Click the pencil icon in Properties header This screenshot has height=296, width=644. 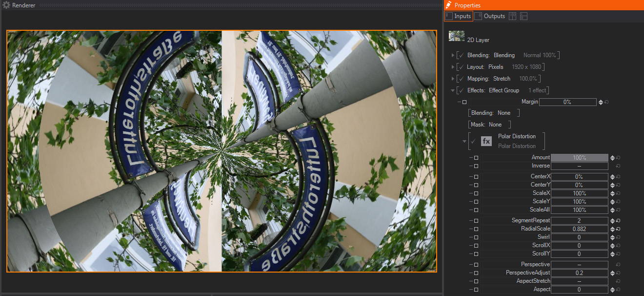[448, 5]
